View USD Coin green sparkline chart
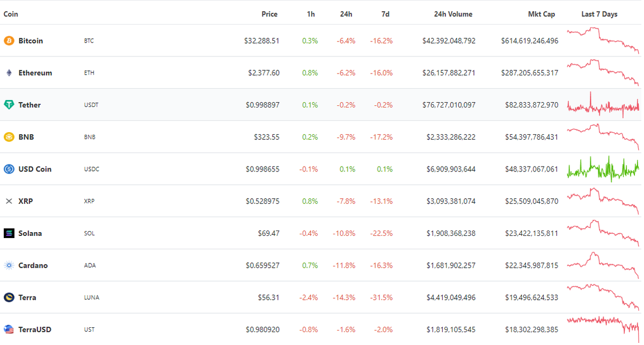The height and width of the screenshot is (345, 644). pos(603,169)
